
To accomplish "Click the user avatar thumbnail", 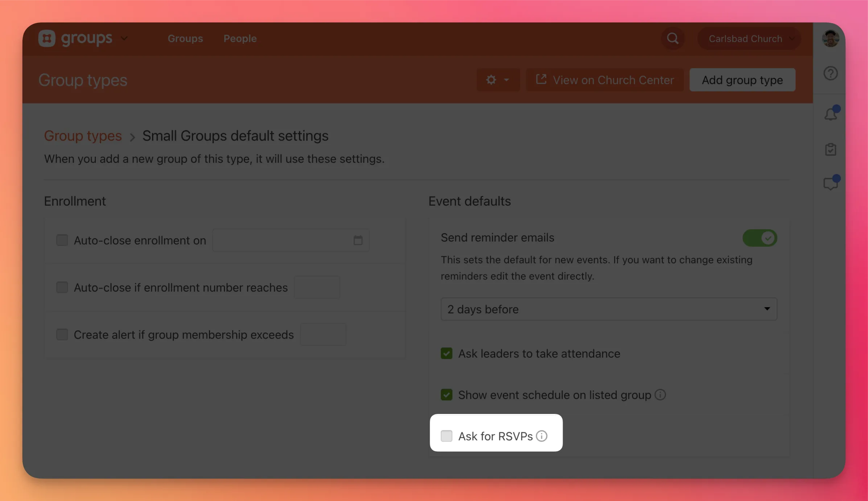I will pyautogui.click(x=830, y=38).
